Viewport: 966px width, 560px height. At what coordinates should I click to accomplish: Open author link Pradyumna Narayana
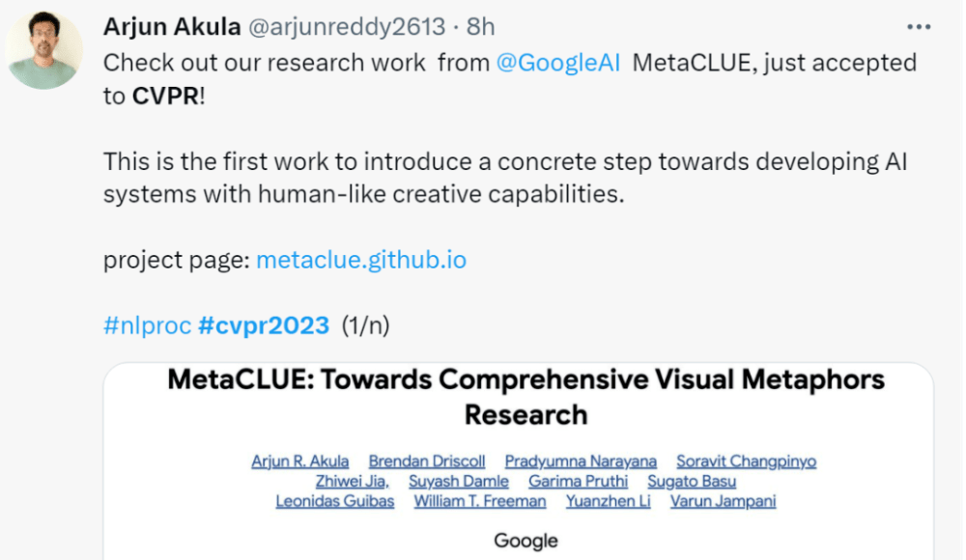click(x=581, y=462)
